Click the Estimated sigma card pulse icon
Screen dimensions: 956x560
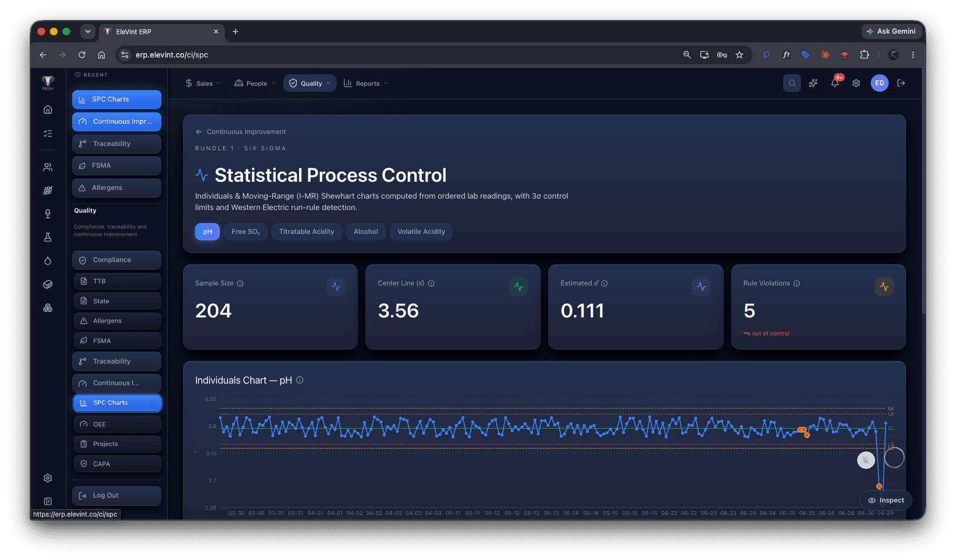point(701,287)
